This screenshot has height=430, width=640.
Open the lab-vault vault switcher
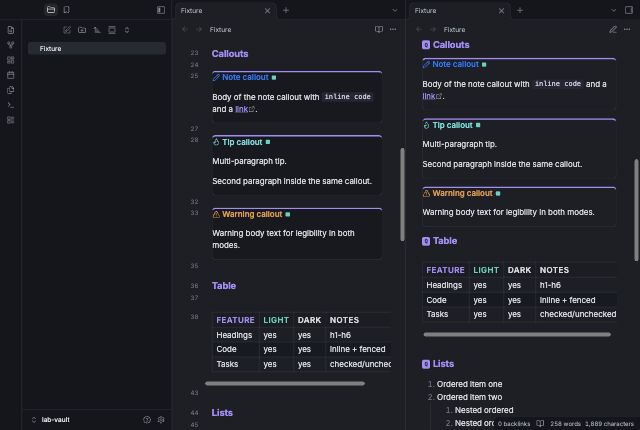coord(51,419)
